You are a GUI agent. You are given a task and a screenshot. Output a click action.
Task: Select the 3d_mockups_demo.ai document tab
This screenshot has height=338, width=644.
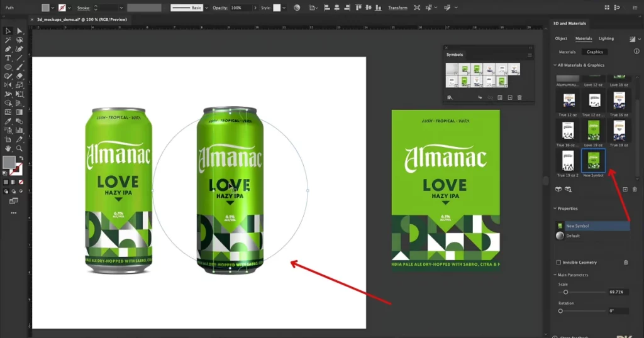82,19
